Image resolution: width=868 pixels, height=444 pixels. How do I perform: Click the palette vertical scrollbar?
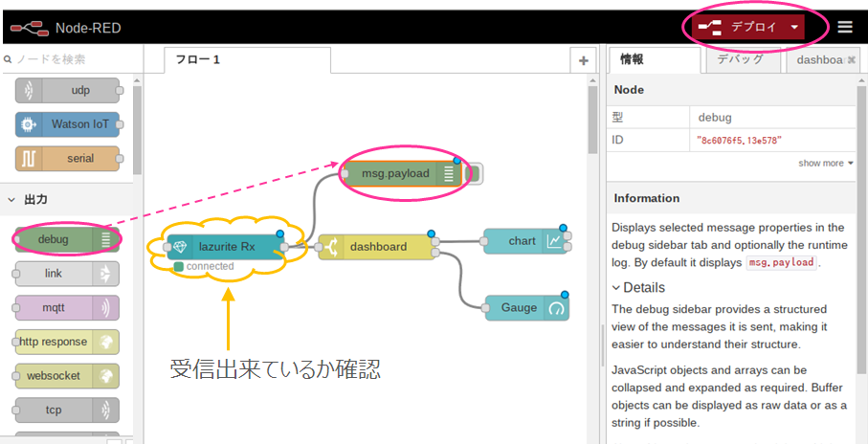click(137, 130)
